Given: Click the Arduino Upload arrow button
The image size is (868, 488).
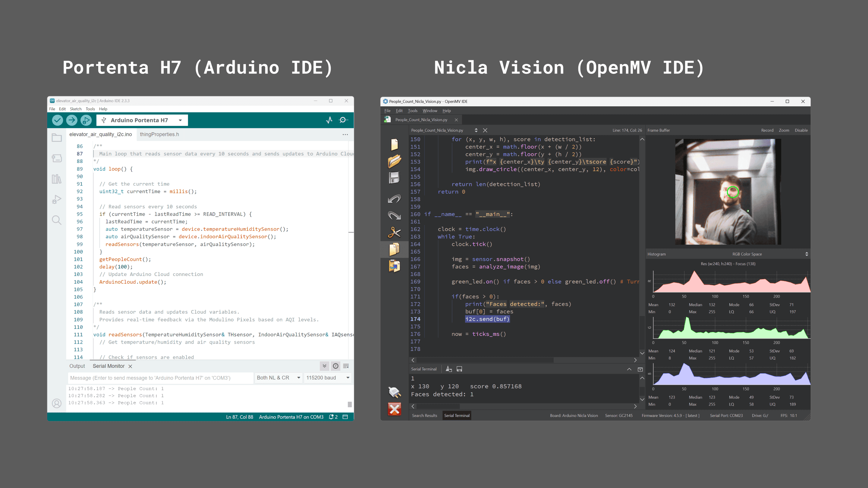Looking at the screenshot, I should click(x=71, y=120).
